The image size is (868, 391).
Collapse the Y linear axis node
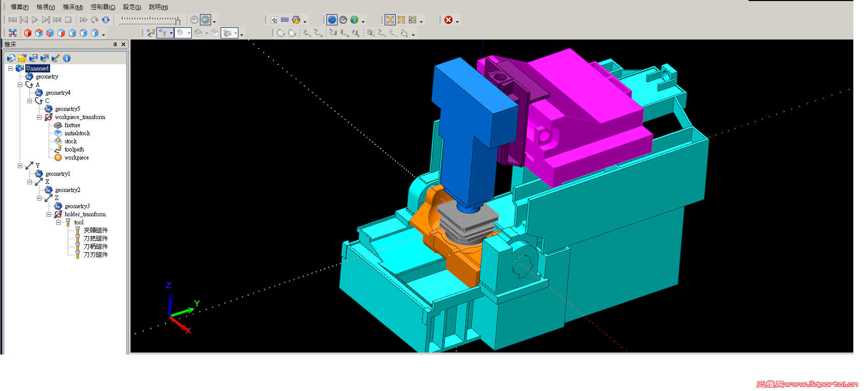pyautogui.click(x=20, y=166)
